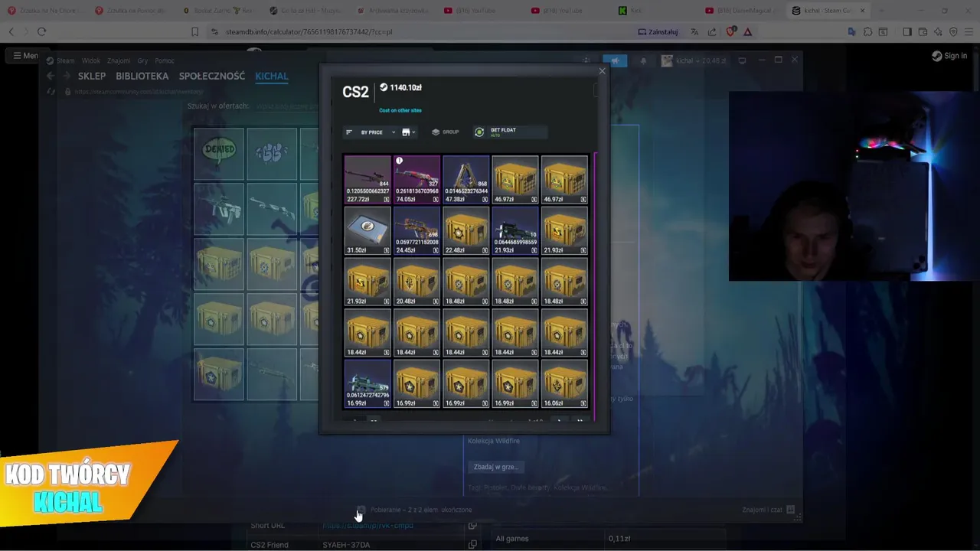Open the Znajomi menu in Steam window
Viewport: 980px width, 551px height.
119,60
